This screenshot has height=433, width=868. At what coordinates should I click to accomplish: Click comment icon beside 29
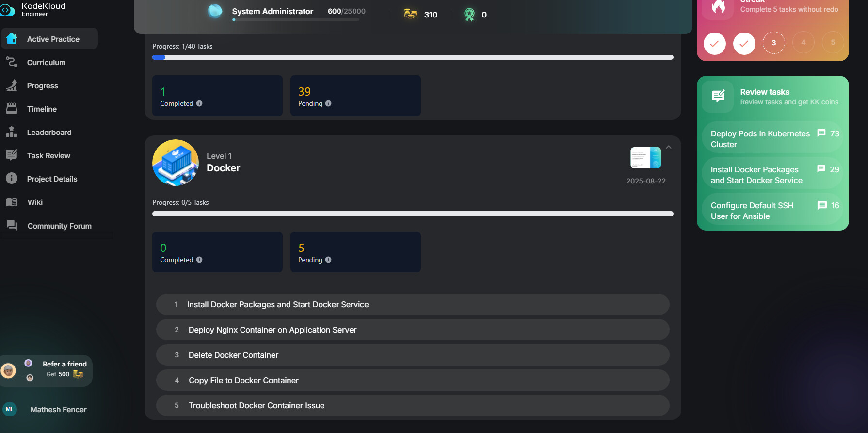[821, 169]
